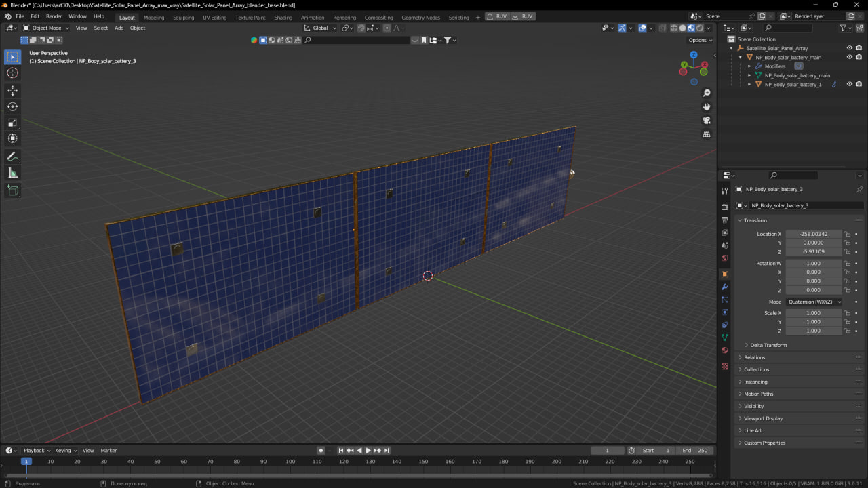Toggle proportional editing in header
The height and width of the screenshot is (488, 868).
pyautogui.click(x=387, y=28)
